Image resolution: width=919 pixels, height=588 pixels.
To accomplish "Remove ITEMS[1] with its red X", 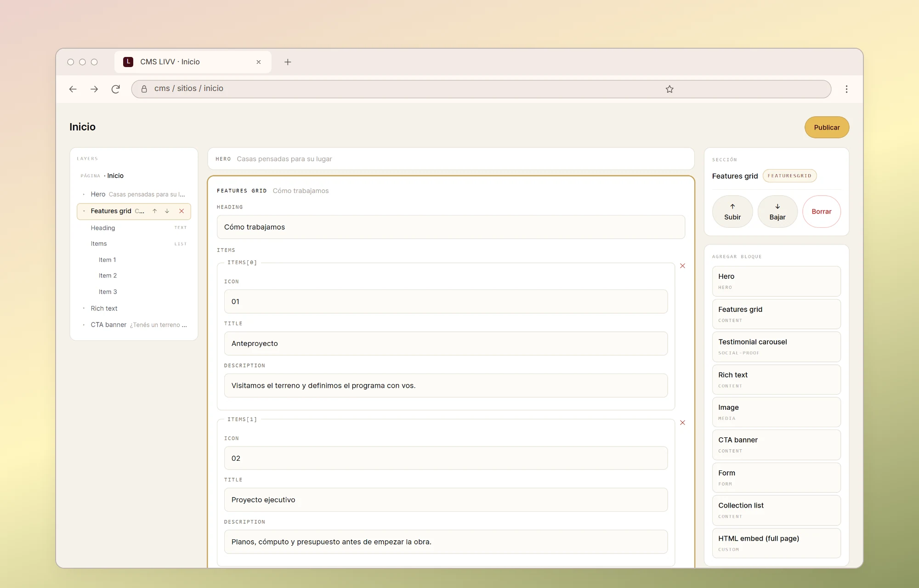I will pyautogui.click(x=683, y=423).
